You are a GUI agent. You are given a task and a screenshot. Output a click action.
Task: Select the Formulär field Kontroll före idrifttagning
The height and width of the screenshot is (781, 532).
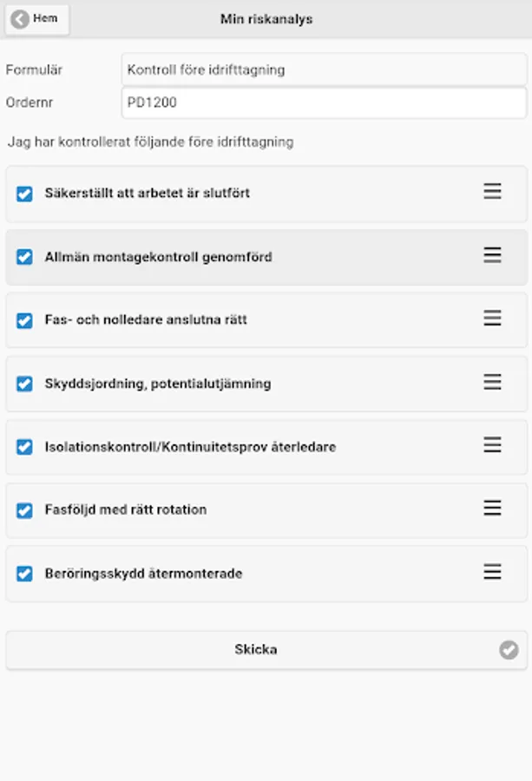click(323, 69)
